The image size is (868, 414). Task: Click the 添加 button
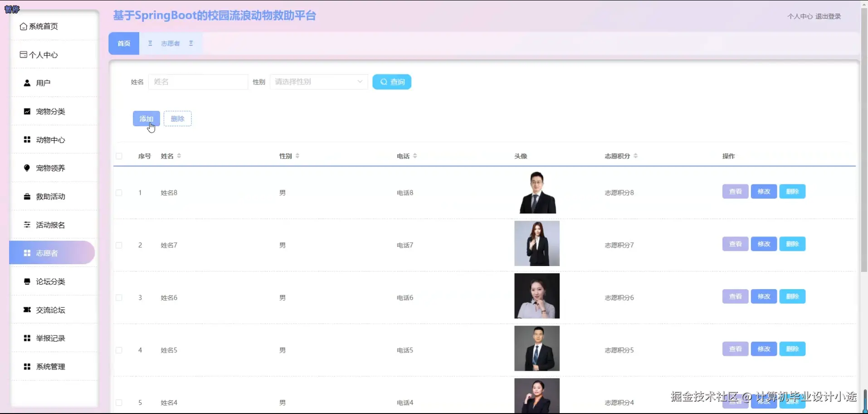146,118
